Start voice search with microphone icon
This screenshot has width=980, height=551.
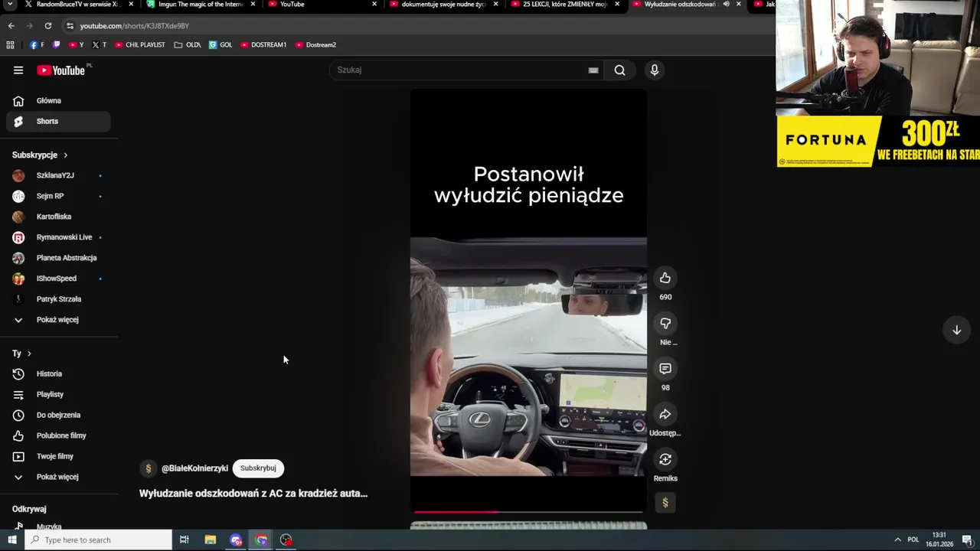tap(655, 70)
